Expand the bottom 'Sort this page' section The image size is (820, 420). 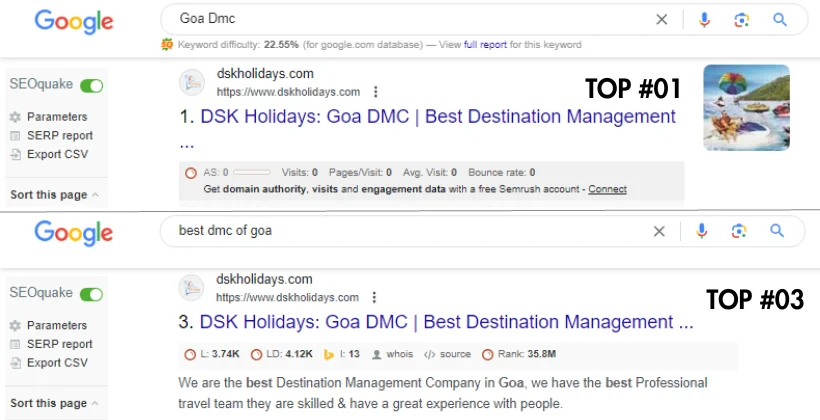54,403
